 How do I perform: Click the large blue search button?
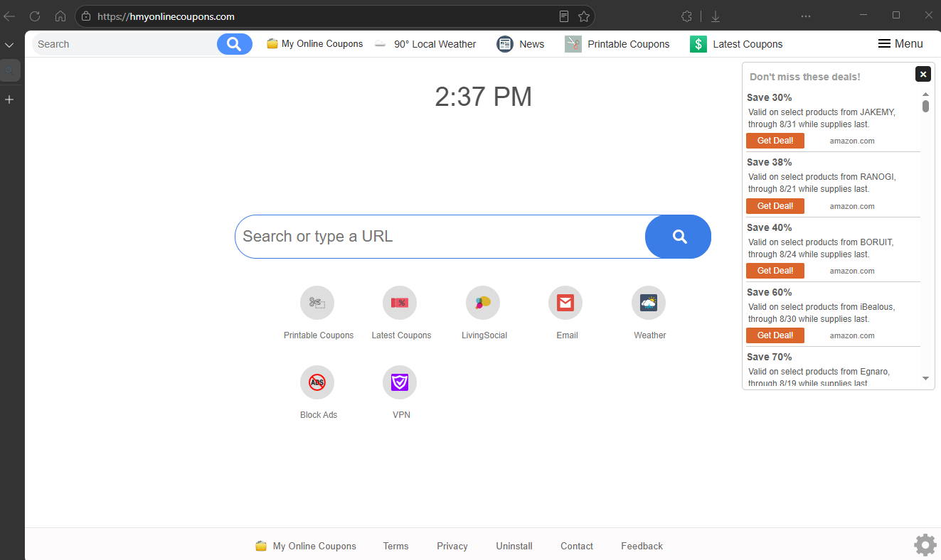(x=679, y=237)
